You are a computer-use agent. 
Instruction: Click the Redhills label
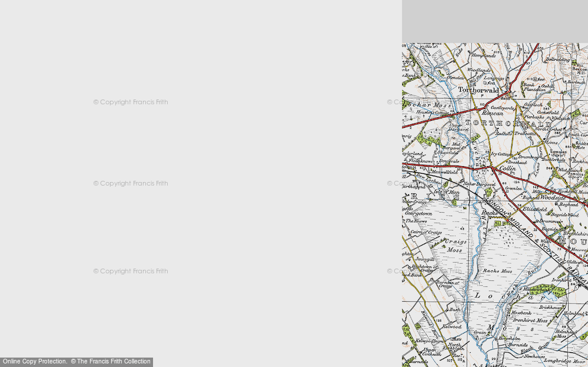tap(503, 134)
